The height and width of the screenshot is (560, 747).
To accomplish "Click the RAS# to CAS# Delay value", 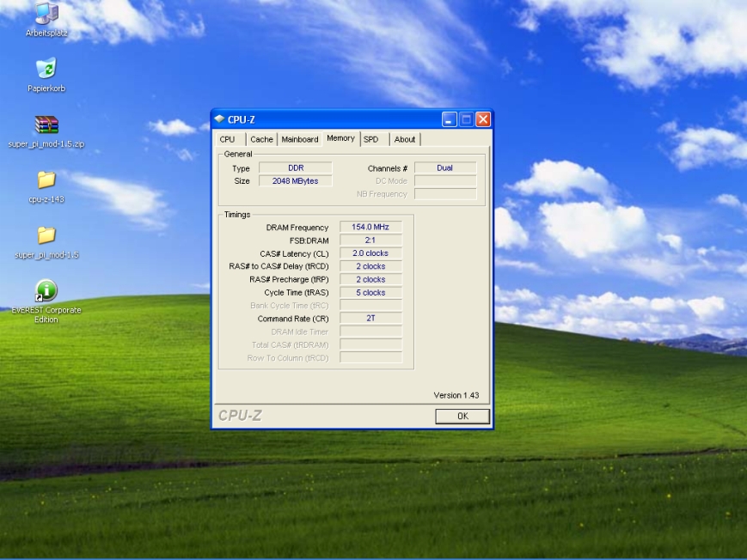I will click(x=370, y=266).
